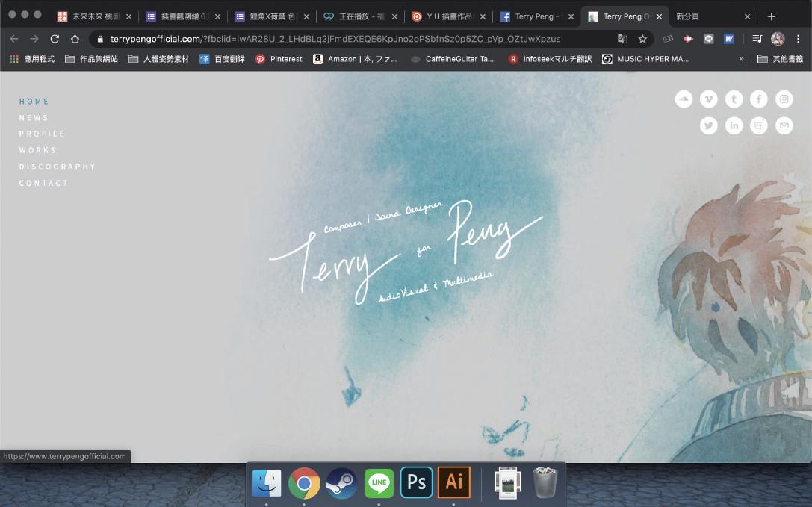Click the translate page icon in address bar
The height and width of the screenshot is (507, 812).
click(622, 39)
